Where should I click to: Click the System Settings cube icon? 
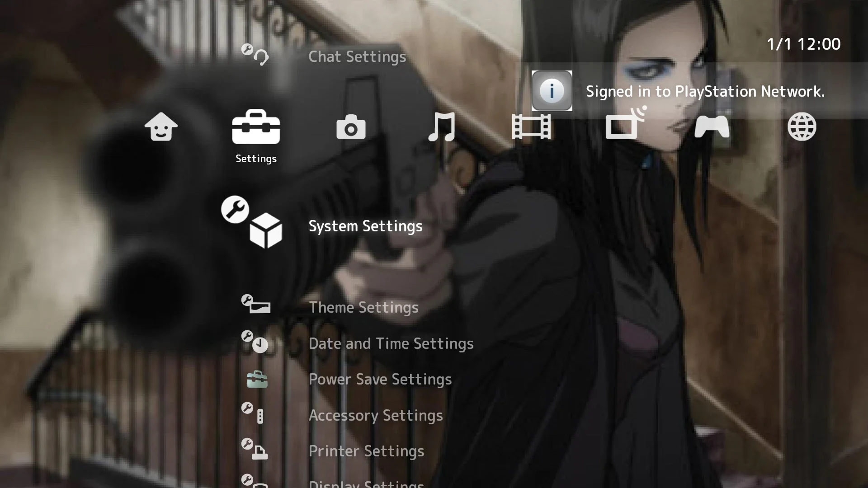(252, 222)
